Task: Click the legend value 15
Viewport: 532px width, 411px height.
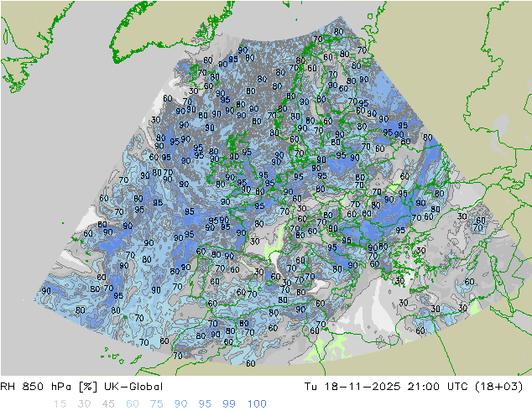Action: click(x=60, y=404)
